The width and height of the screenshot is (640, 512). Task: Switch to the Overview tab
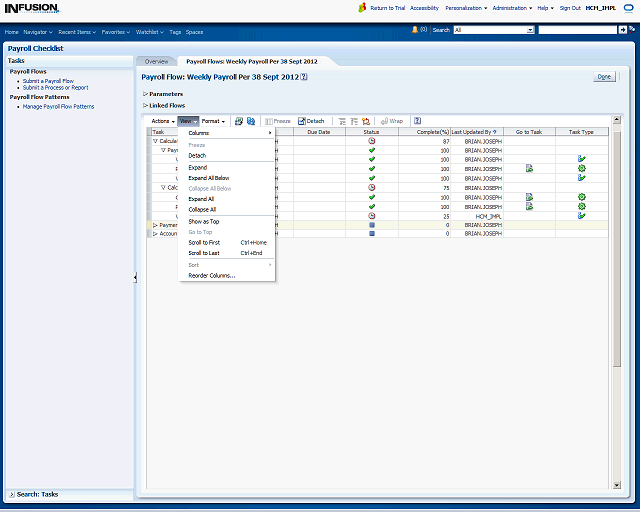coord(156,61)
